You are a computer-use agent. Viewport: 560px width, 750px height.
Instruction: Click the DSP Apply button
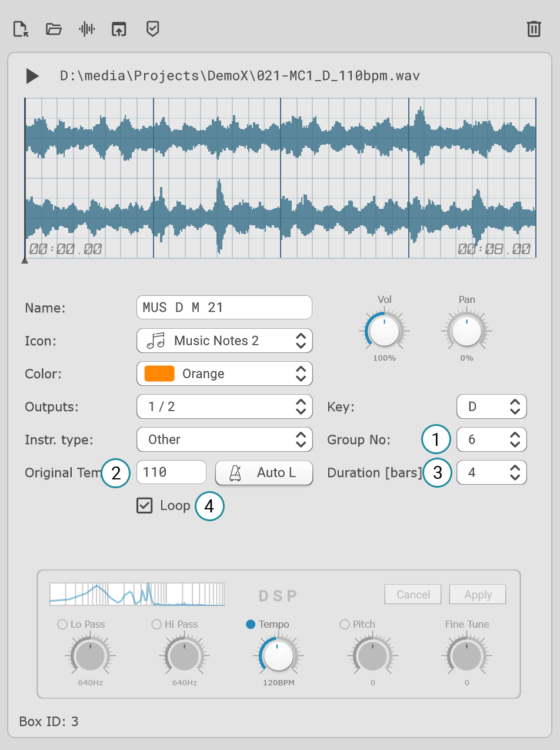click(x=478, y=595)
